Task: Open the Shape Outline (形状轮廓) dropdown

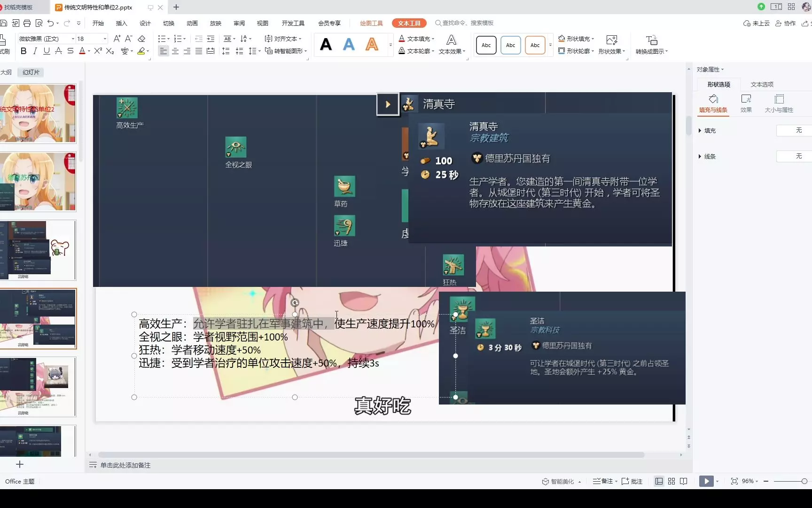Action: pos(576,51)
